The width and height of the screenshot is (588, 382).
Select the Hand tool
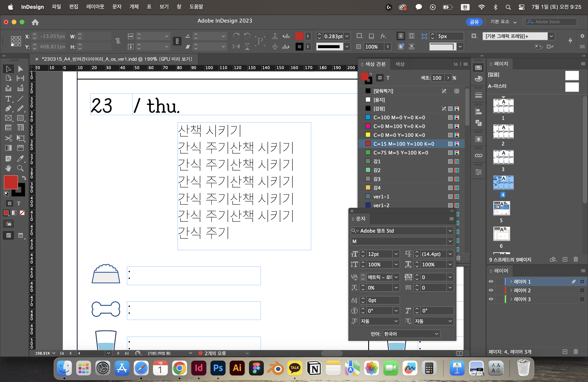coord(8,168)
